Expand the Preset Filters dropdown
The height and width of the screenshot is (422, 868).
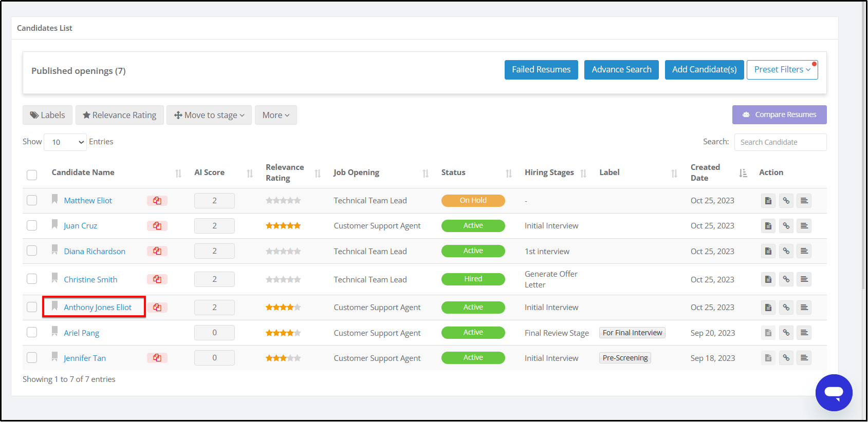pos(782,70)
